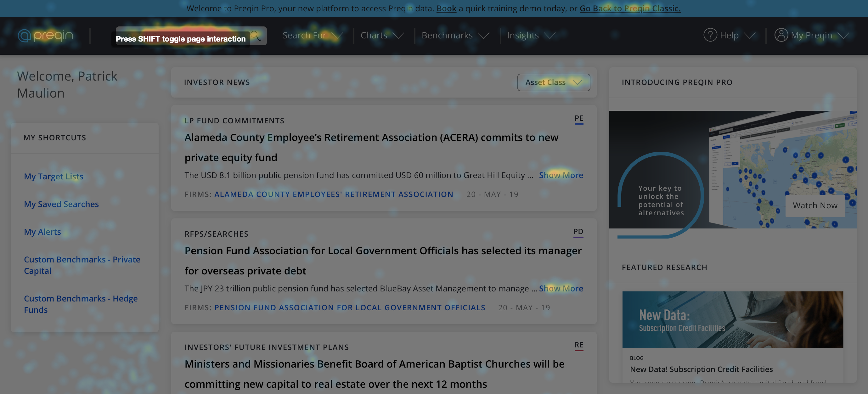Click the My Preqin user avatar icon
The width and height of the screenshot is (868, 394).
(x=781, y=35)
